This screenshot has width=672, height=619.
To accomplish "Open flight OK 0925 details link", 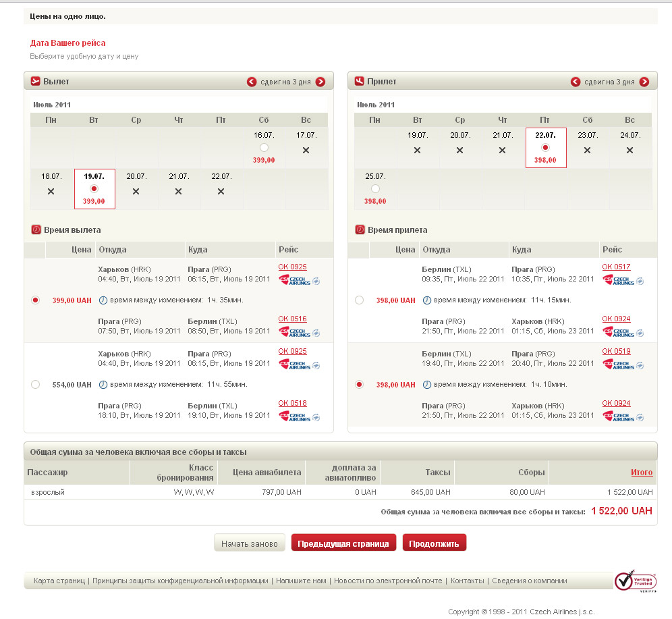I will point(292,267).
